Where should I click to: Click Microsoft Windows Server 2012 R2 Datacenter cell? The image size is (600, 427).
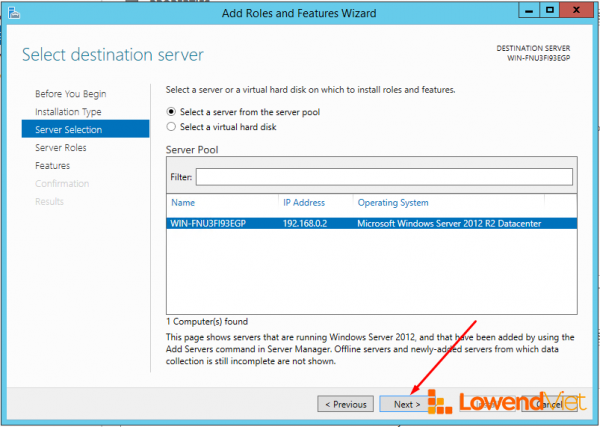point(449,223)
